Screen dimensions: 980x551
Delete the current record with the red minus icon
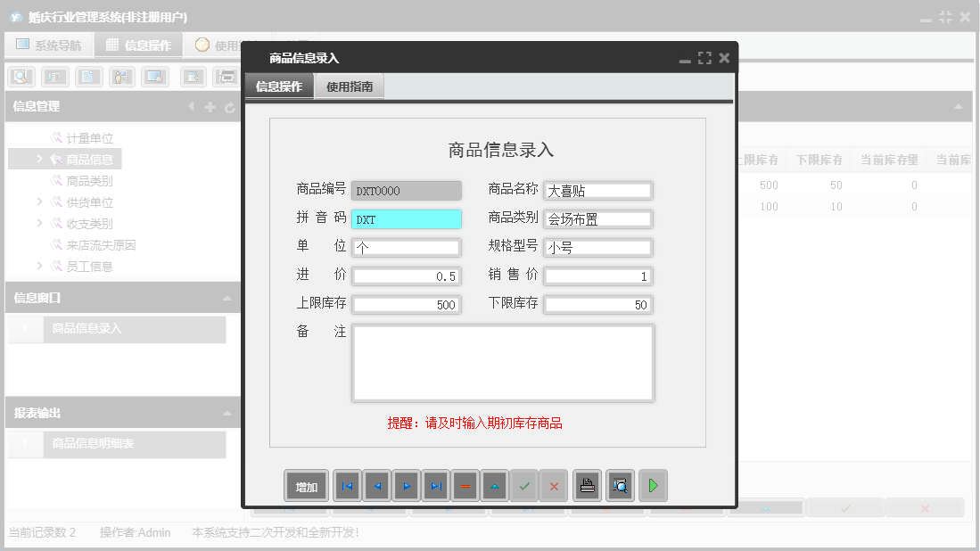coord(465,485)
